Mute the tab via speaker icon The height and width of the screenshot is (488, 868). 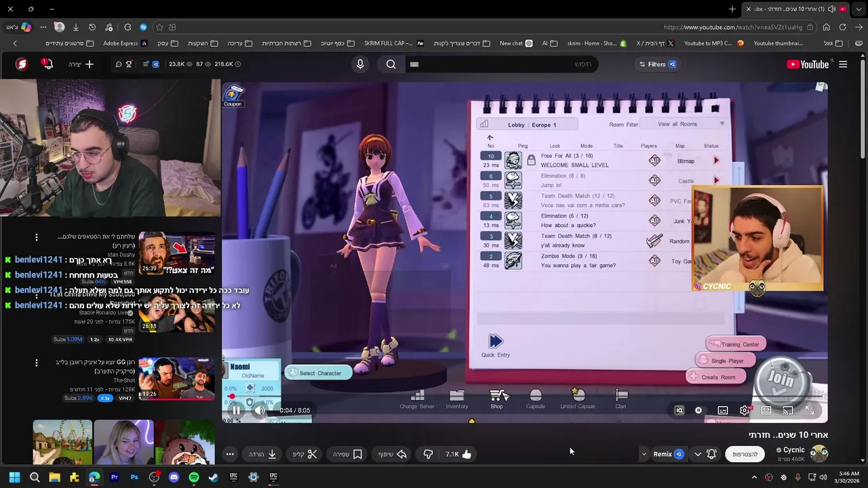pyautogui.click(x=831, y=9)
